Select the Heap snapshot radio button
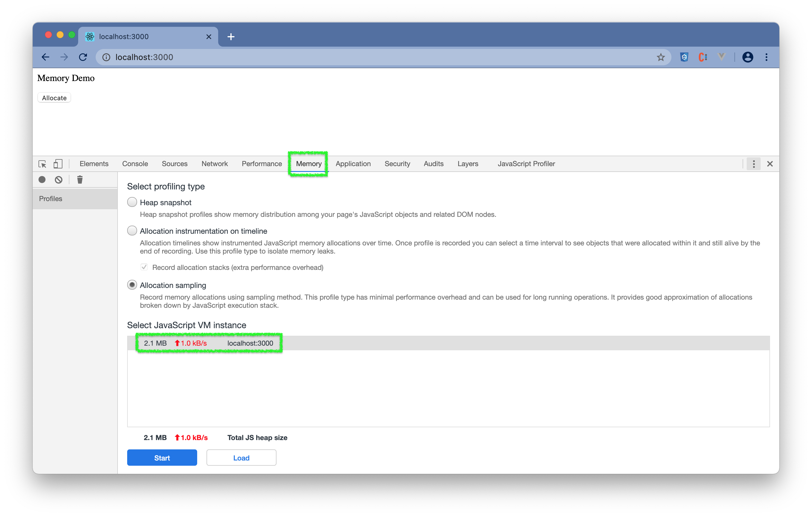The height and width of the screenshot is (517, 812). click(x=132, y=202)
